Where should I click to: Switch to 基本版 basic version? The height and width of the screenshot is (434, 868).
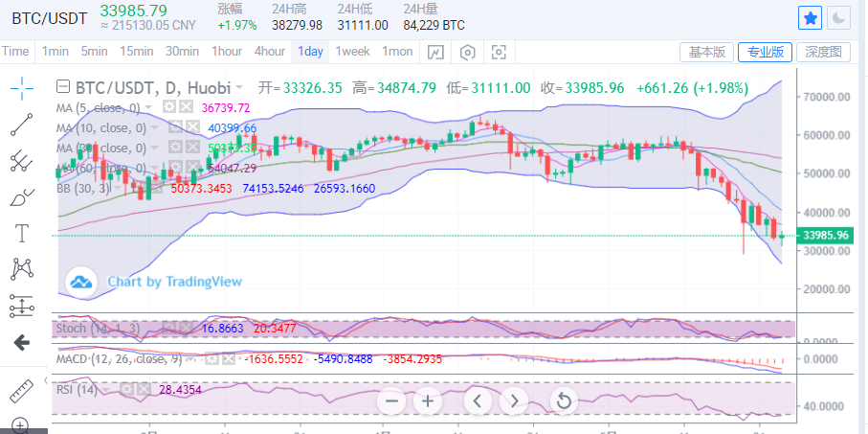tap(707, 52)
